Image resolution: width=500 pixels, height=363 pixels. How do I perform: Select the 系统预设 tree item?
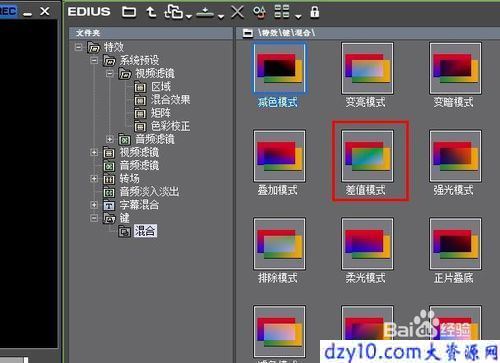coord(139,60)
